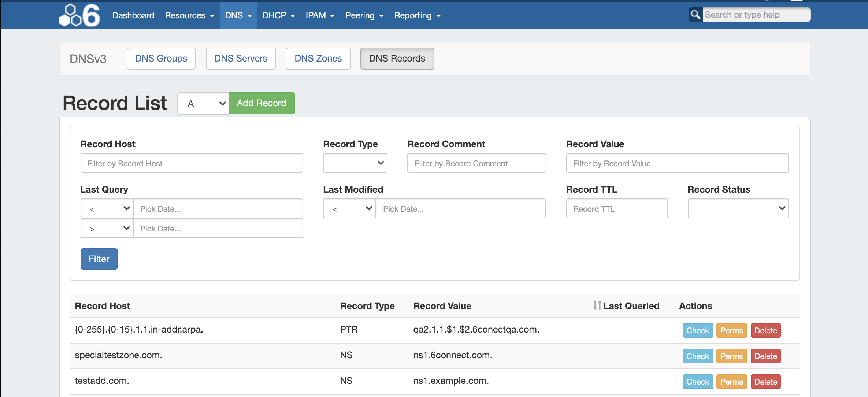Open the DNS navigation menu
The image size is (868, 397).
(238, 15)
